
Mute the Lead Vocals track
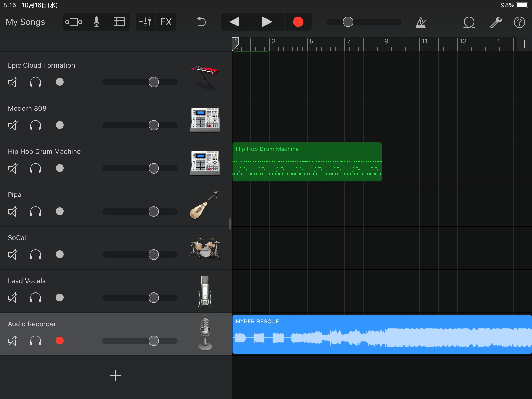13,298
